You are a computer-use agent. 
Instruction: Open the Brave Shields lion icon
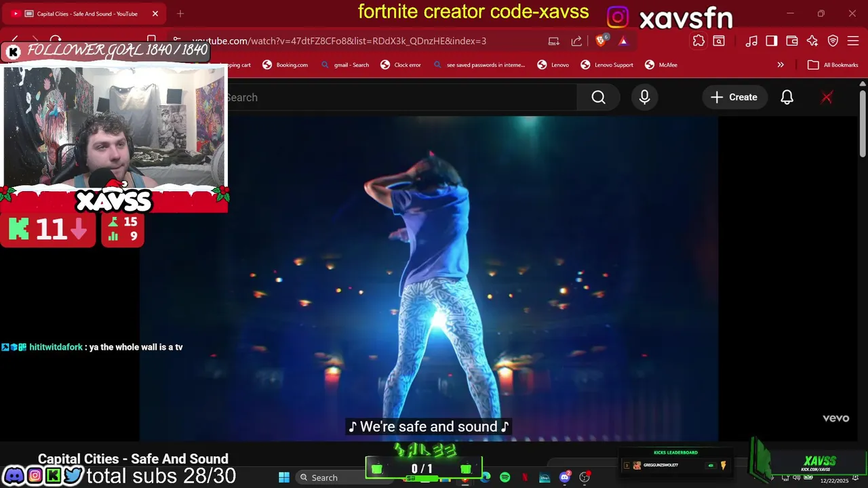(601, 41)
